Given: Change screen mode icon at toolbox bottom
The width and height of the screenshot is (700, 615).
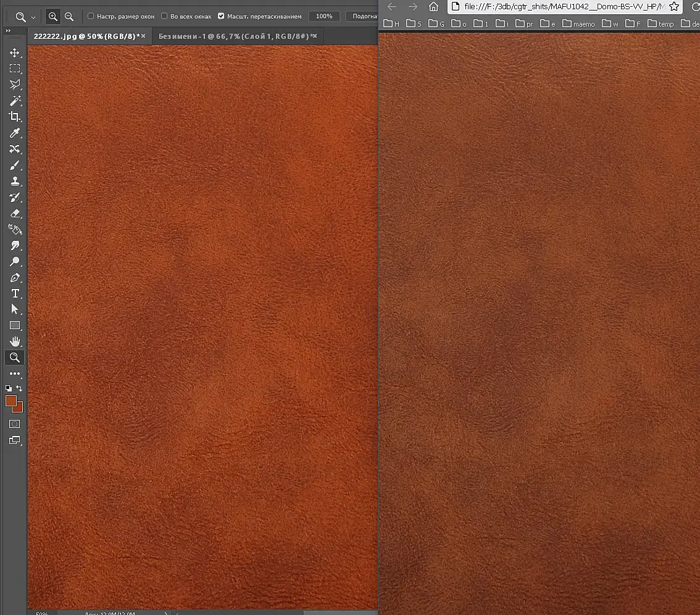Looking at the screenshot, I should (15, 440).
